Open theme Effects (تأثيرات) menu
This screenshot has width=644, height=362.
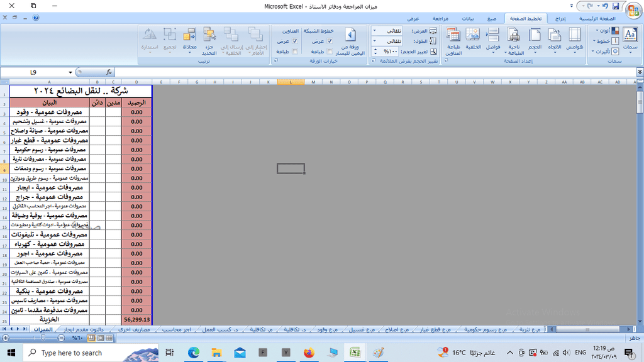[x=606, y=52]
